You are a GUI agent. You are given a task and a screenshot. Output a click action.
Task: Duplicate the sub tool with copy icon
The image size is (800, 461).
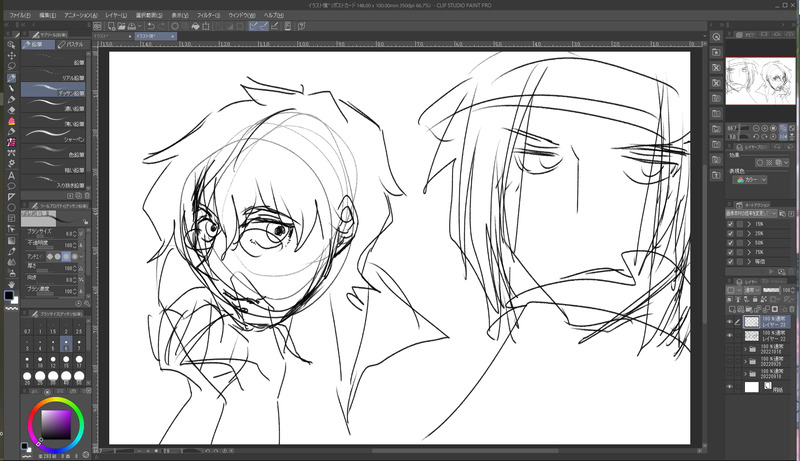pos(79,196)
